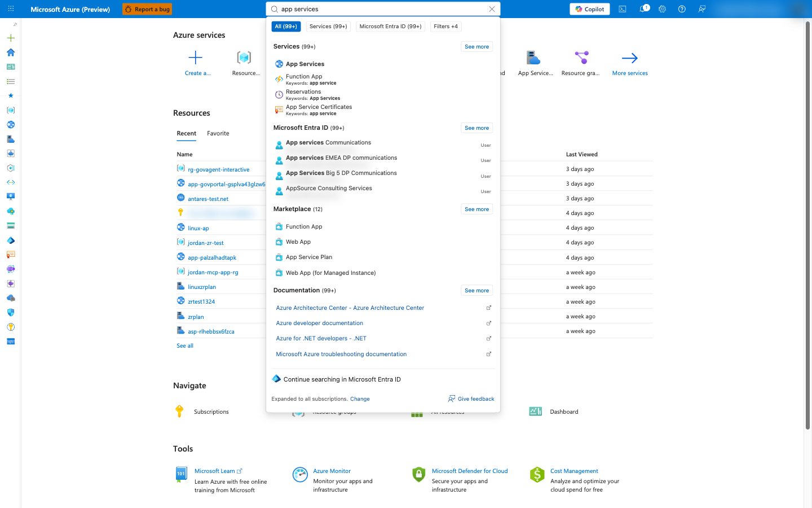Open App Service Certificates result
This screenshot has height=508, width=812.
pyautogui.click(x=383, y=110)
